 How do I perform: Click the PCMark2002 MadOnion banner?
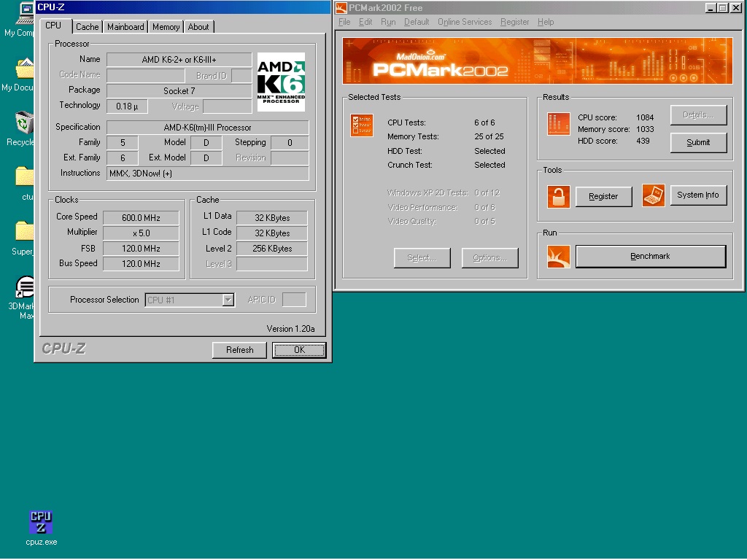[x=538, y=61]
